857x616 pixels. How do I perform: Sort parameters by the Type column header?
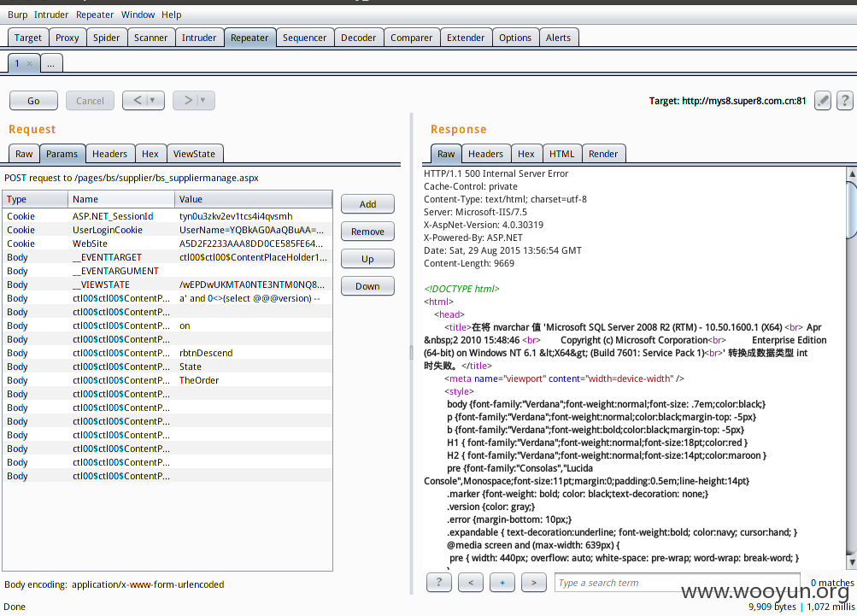coord(35,199)
